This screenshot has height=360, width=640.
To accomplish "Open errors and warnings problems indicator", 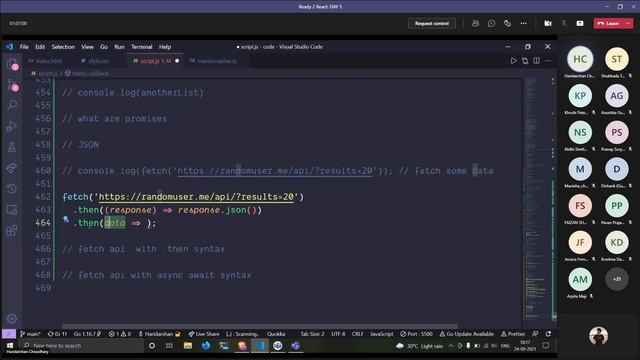I will [x=120, y=334].
